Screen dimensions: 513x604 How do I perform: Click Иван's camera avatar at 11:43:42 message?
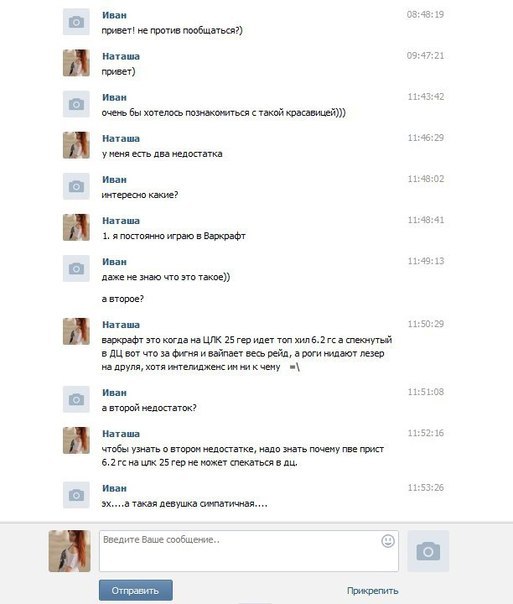[76, 104]
